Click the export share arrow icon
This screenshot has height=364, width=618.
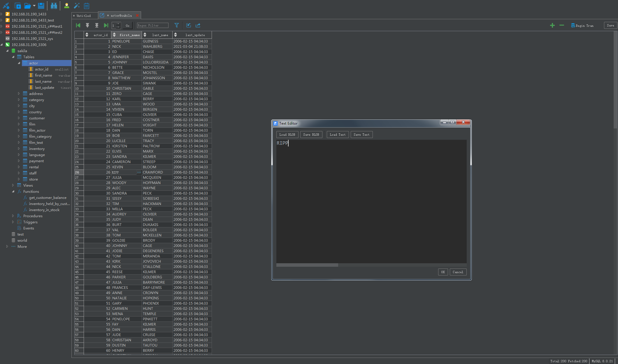198,25
